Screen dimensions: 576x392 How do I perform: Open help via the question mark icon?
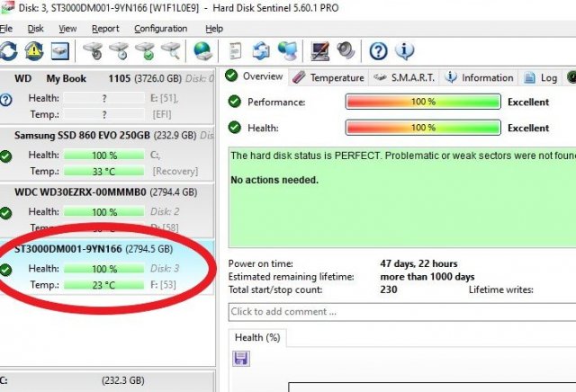(379, 50)
